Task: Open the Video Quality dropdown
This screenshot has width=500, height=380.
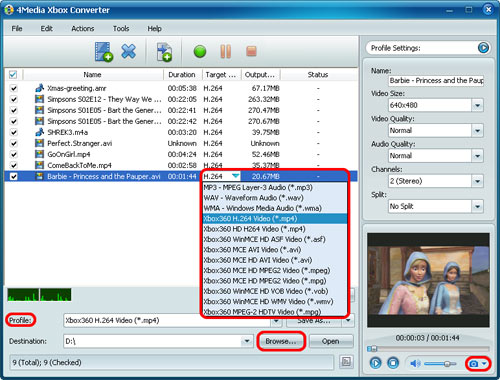Action: [x=477, y=131]
